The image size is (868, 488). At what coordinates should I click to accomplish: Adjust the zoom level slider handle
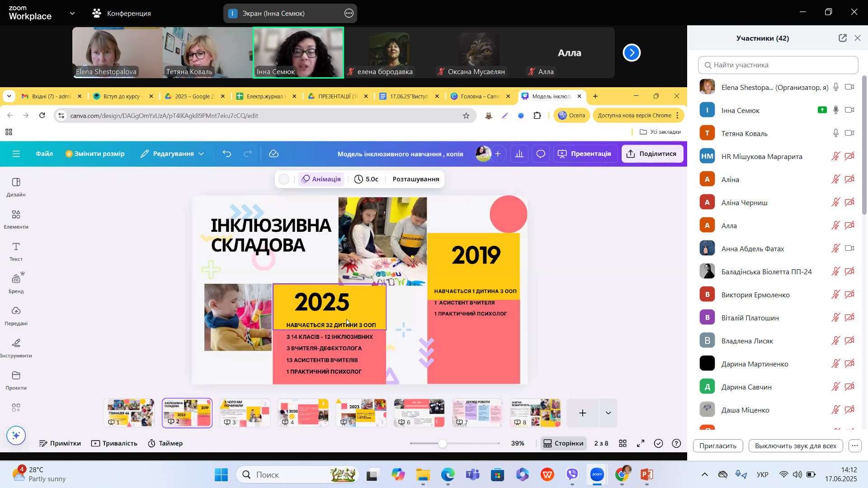(443, 444)
